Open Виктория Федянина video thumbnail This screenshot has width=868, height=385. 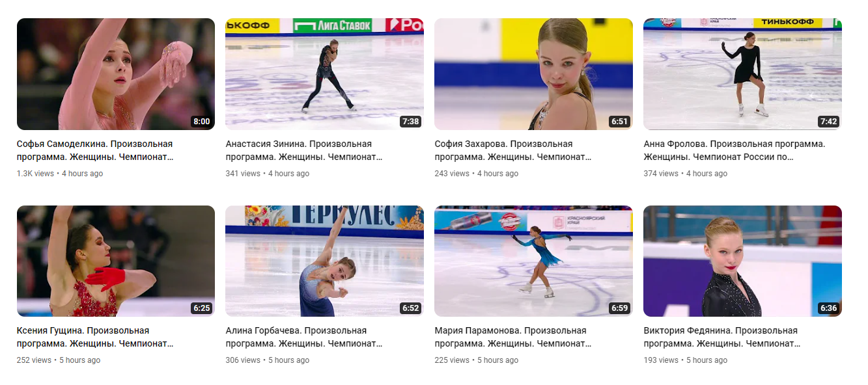[x=742, y=261]
